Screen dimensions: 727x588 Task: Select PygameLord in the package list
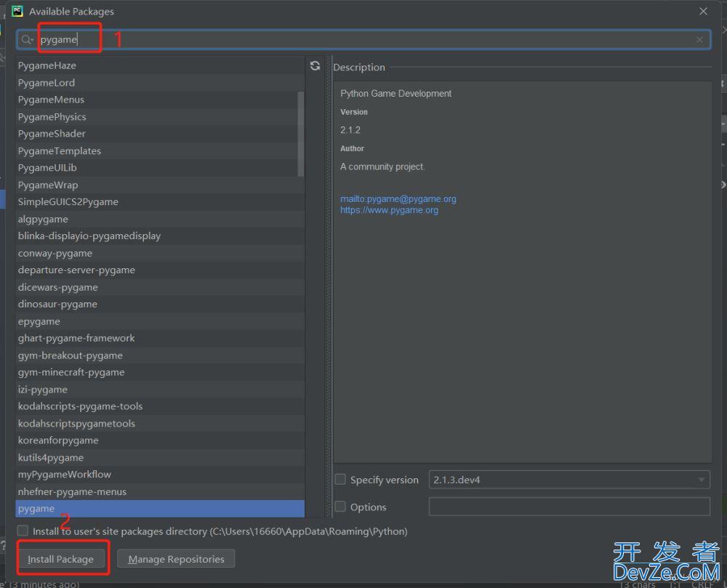click(x=160, y=82)
